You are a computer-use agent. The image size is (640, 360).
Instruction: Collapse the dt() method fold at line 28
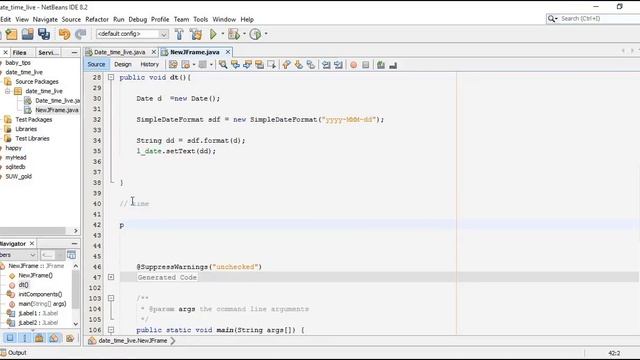(111, 77)
